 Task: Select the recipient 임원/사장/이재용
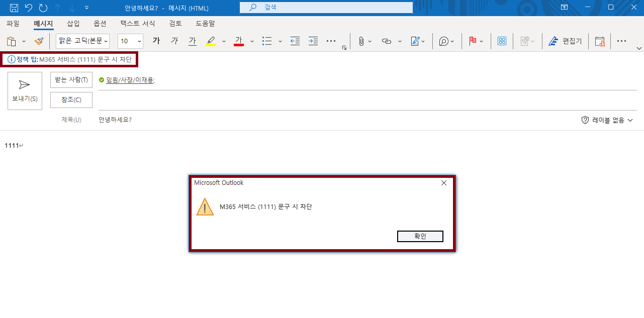click(130, 80)
